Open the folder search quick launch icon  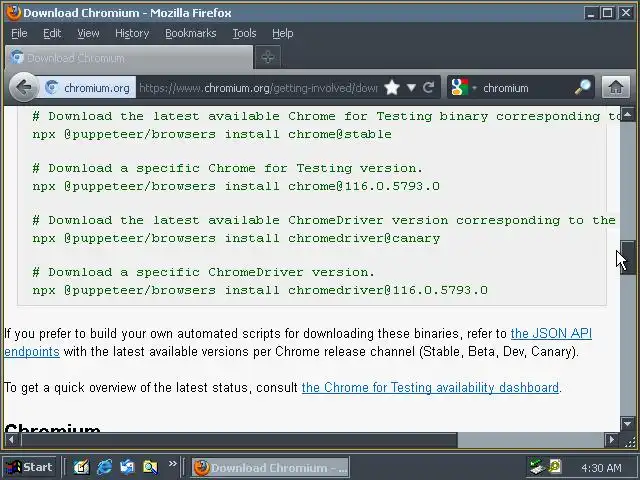click(150, 467)
